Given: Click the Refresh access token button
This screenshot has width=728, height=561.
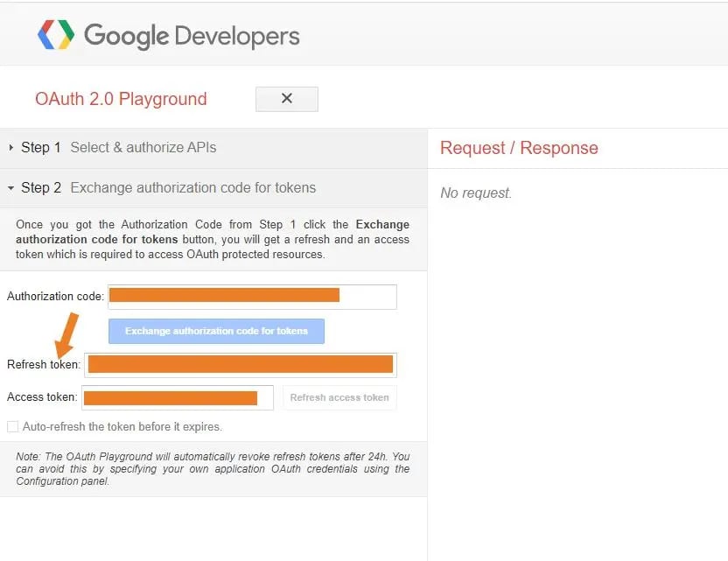Looking at the screenshot, I should 339,397.
